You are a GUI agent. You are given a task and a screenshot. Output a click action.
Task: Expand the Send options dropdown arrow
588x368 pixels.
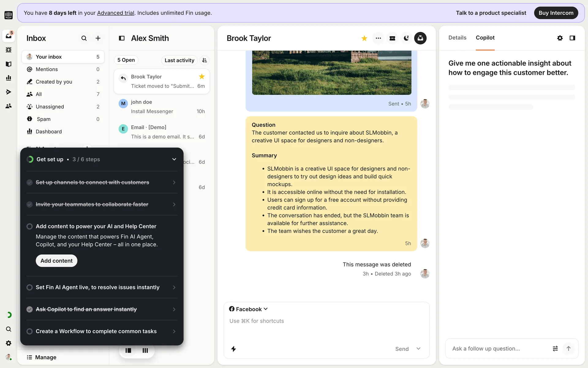[x=418, y=349]
